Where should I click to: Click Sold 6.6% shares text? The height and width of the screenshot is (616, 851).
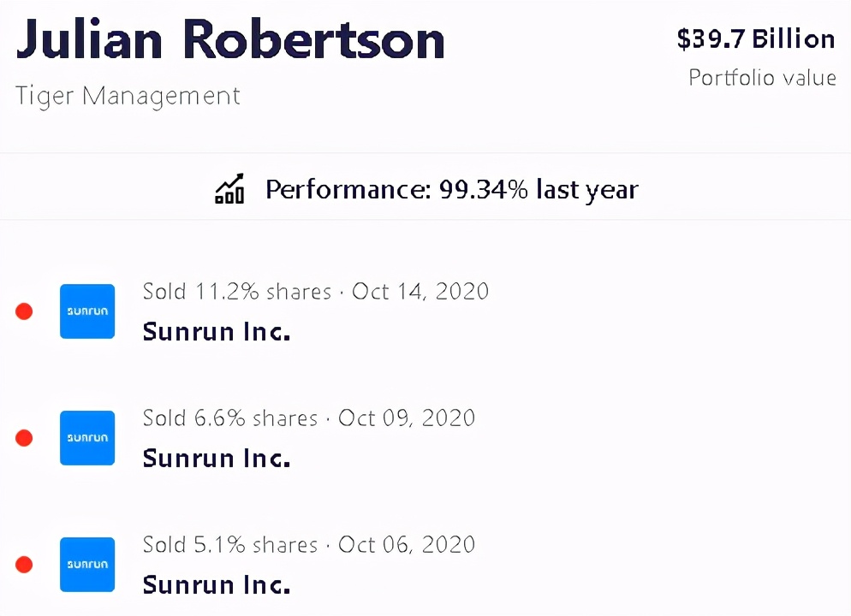click(229, 418)
